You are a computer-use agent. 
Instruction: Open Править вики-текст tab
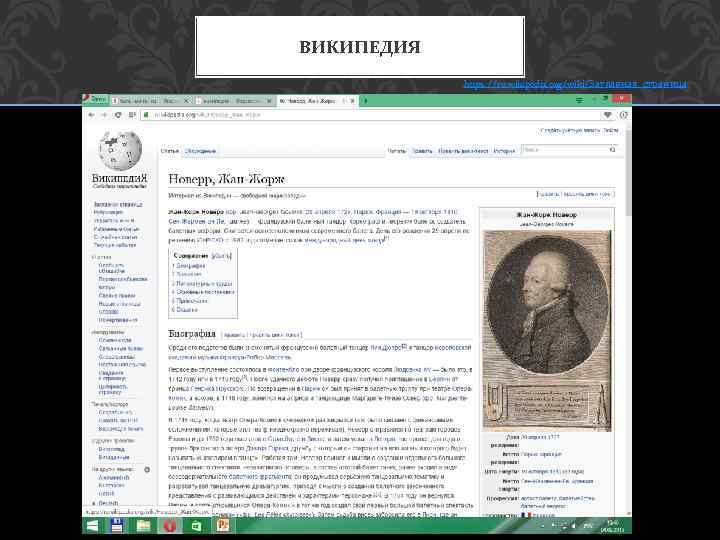[x=462, y=151]
